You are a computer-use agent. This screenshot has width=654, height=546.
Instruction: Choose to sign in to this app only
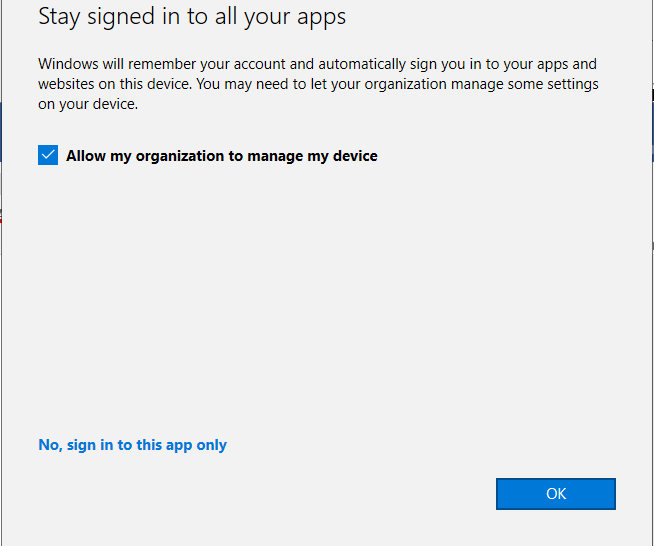132,445
